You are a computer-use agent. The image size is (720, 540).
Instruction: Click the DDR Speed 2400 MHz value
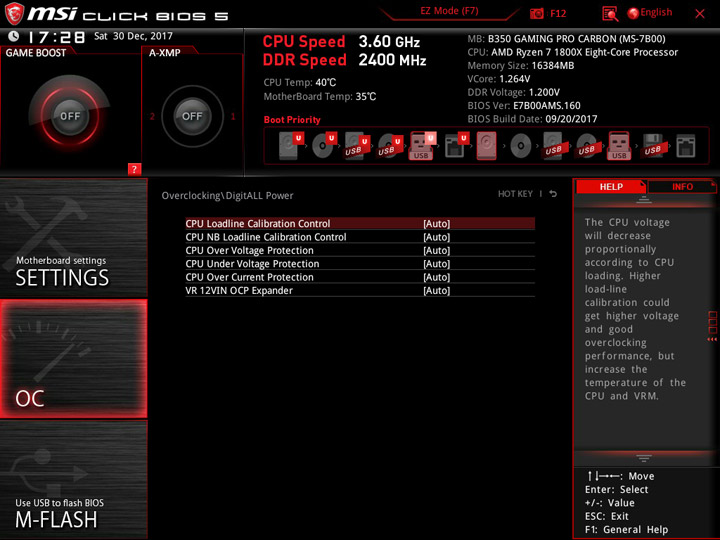tap(392, 60)
